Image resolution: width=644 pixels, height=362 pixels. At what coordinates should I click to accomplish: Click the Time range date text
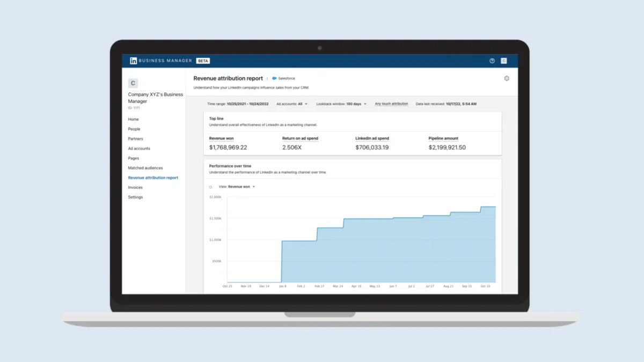[238, 104]
